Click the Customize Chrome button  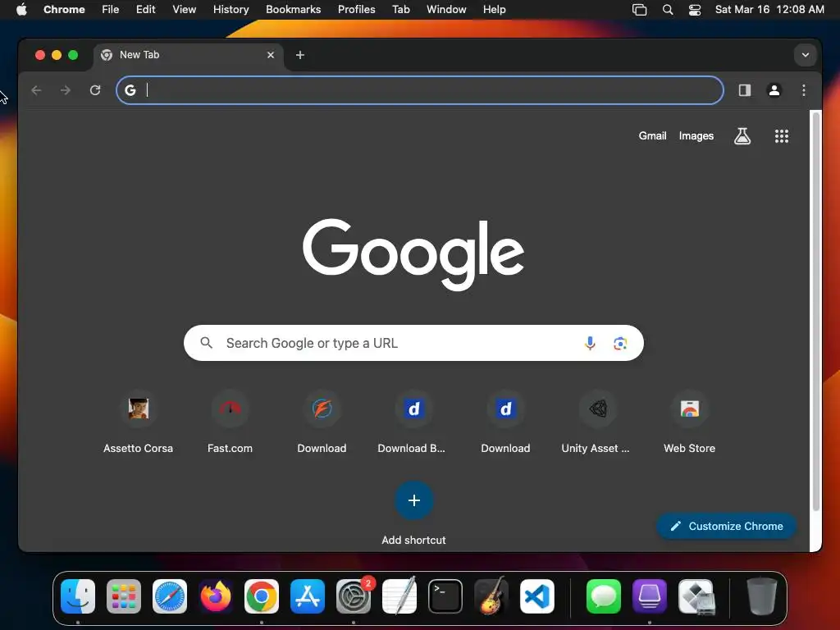coord(727,526)
